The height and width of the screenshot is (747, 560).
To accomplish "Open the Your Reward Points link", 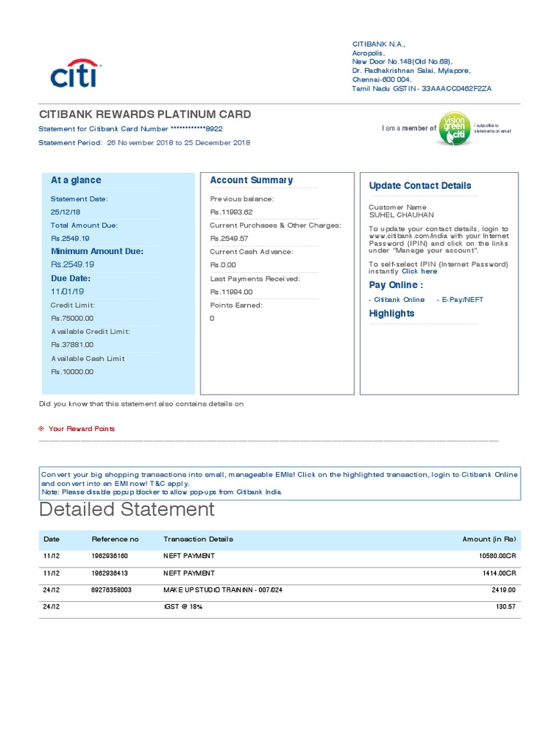I will pos(82,429).
